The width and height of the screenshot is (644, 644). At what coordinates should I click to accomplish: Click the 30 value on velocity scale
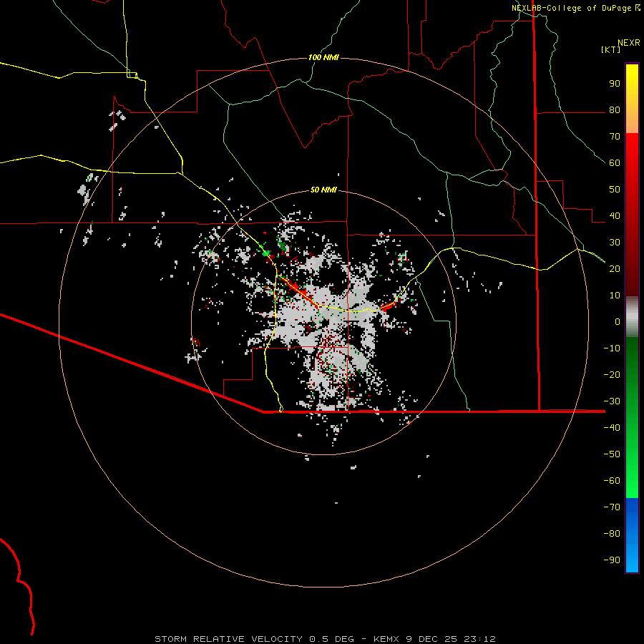click(615, 243)
